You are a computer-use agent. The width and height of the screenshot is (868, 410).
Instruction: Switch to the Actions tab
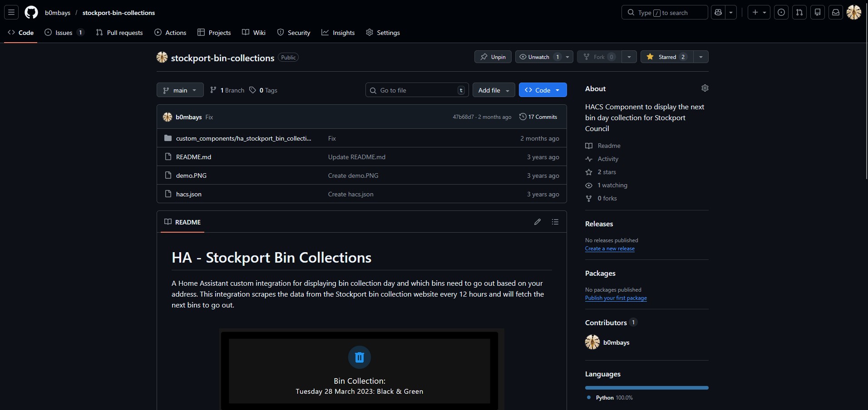point(170,32)
